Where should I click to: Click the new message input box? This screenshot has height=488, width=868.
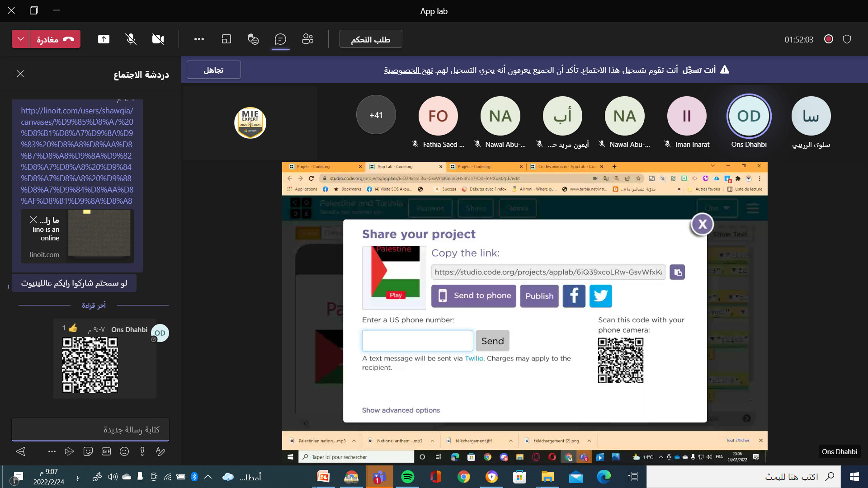click(90, 429)
